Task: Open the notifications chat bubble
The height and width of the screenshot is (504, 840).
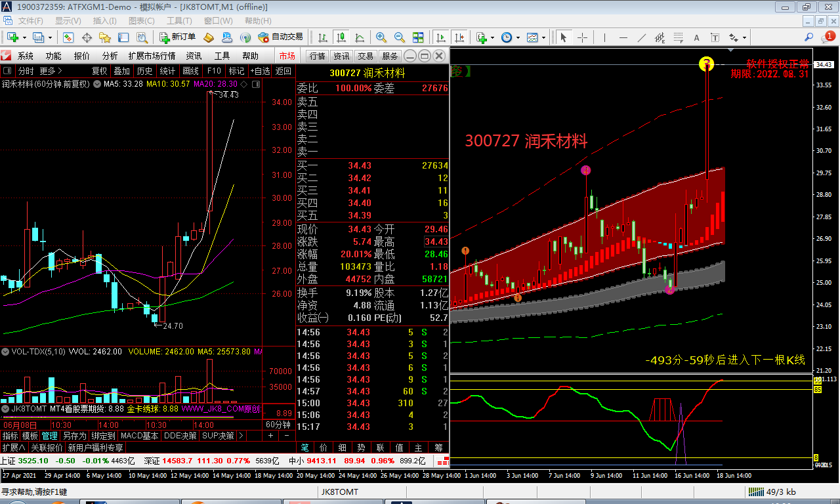Action: click(x=828, y=37)
